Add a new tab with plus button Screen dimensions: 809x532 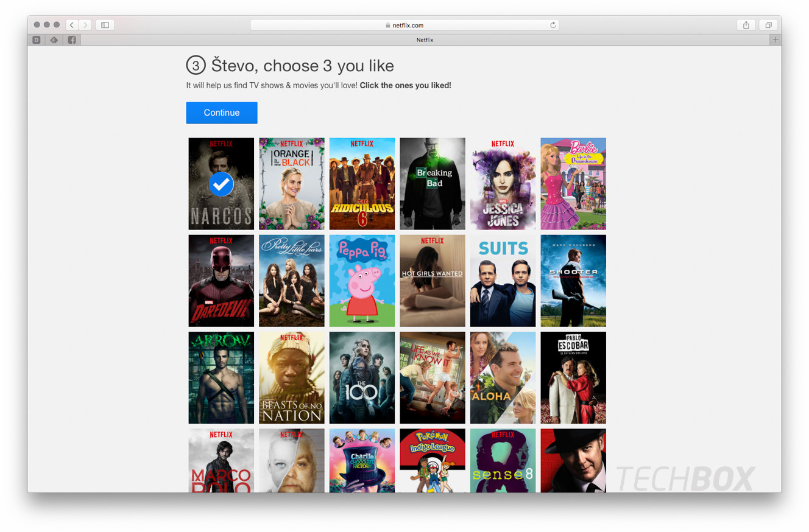point(775,40)
